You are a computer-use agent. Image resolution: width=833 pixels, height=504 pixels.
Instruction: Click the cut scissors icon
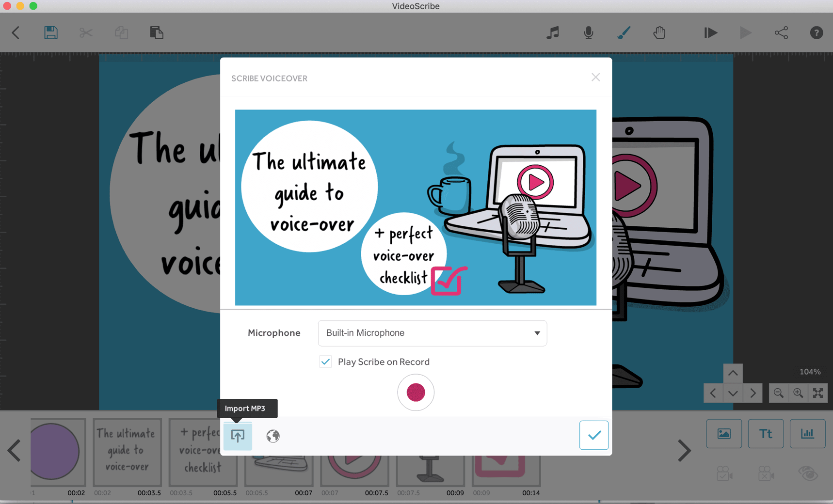[86, 32]
